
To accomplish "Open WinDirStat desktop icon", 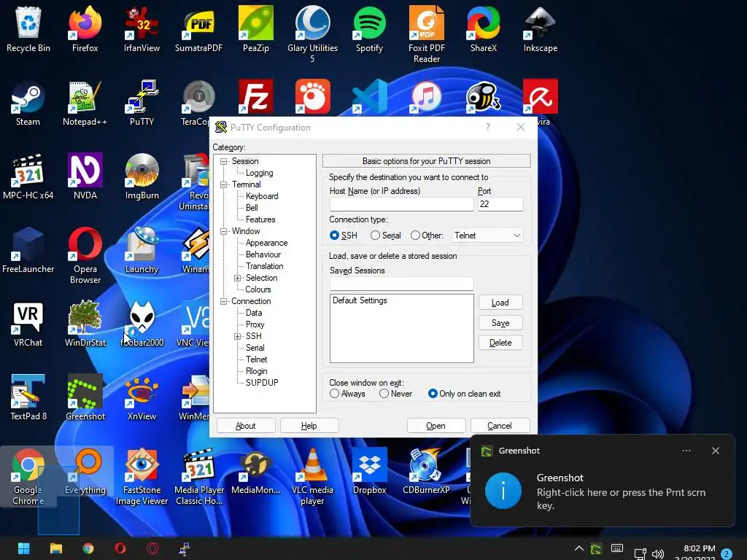I will [85, 324].
